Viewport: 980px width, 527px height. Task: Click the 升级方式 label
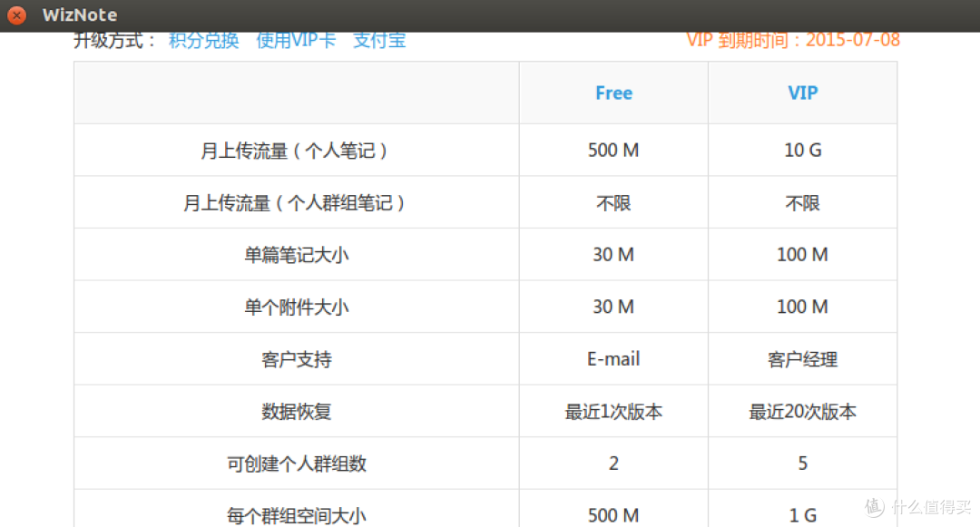pyautogui.click(x=115, y=41)
